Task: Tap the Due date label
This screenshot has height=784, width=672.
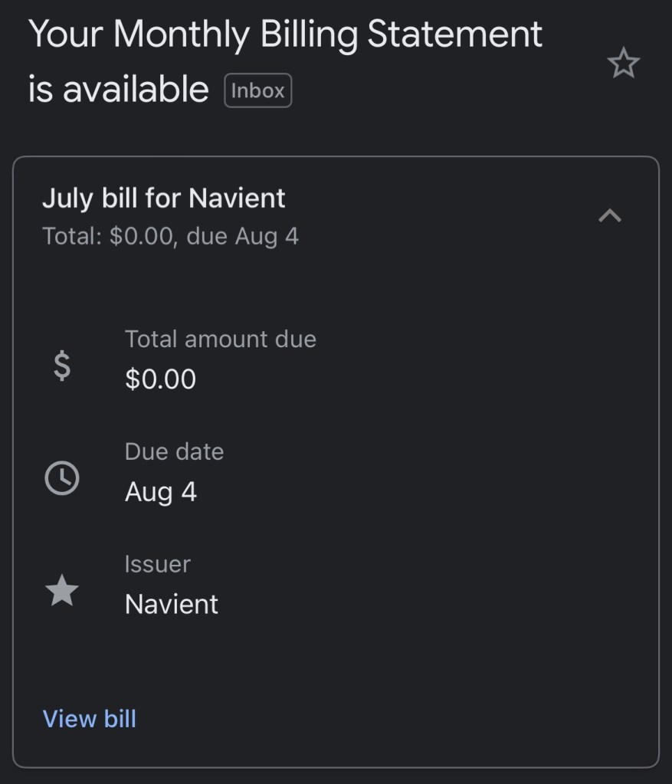Action: point(174,451)
